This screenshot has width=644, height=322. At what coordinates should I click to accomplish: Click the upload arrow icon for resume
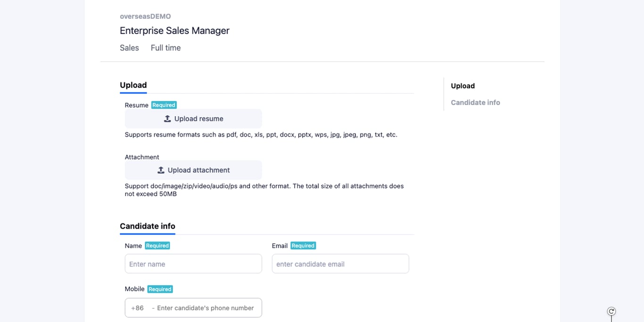click(x=167, y=119)
